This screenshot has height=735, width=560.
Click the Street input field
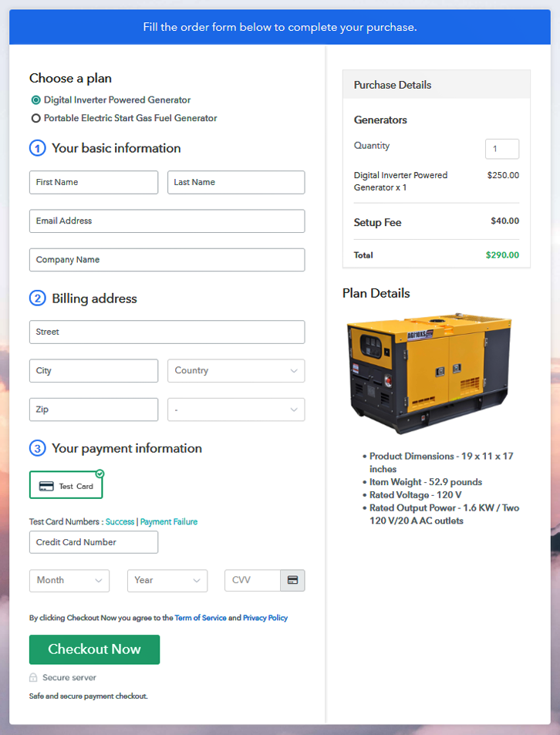[167, 332]
